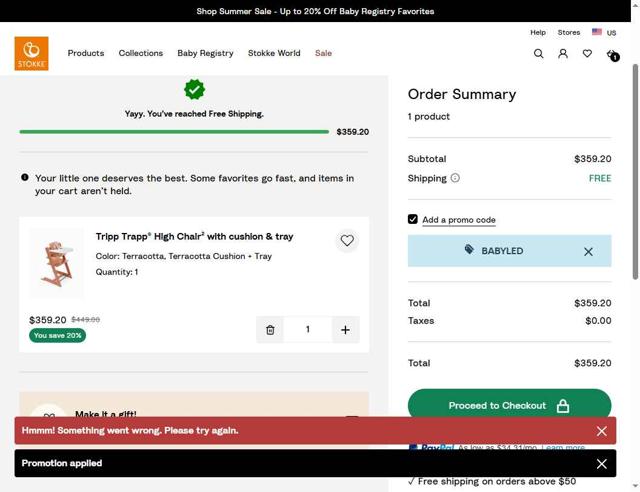
Task: Click the shipping info icon
Action: coord(455,178)
